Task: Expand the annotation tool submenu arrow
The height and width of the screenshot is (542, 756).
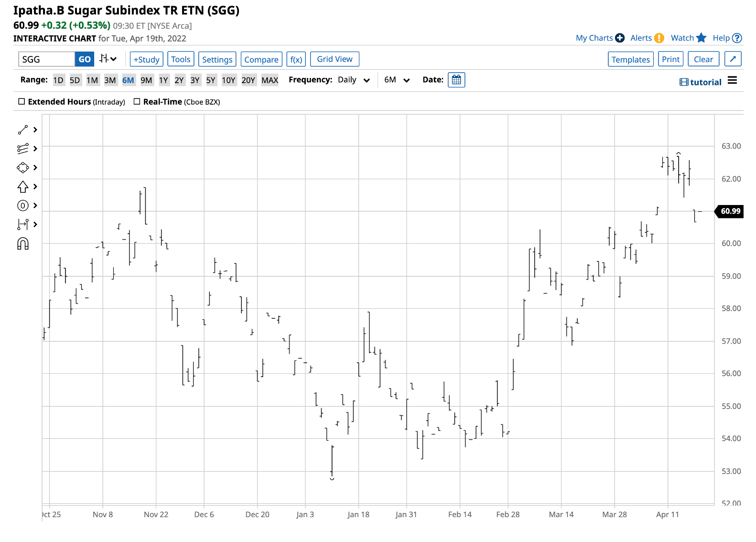Action: (35, 206)
